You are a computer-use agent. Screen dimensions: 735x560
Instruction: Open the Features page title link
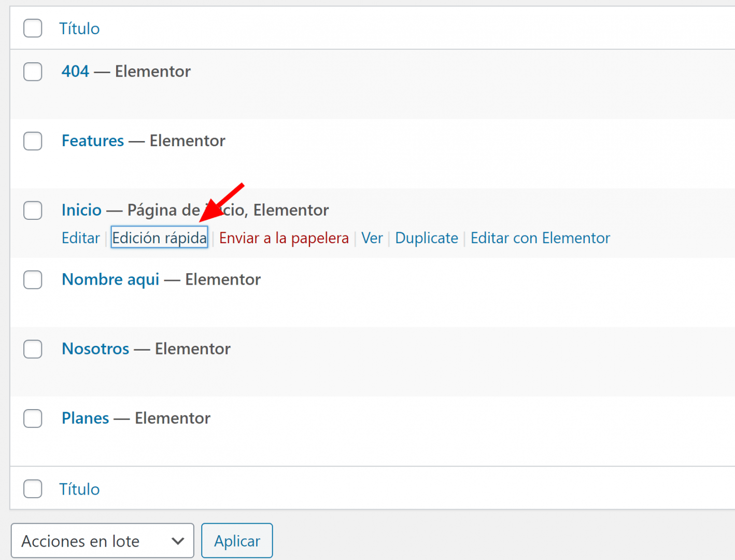coord(93,141)
